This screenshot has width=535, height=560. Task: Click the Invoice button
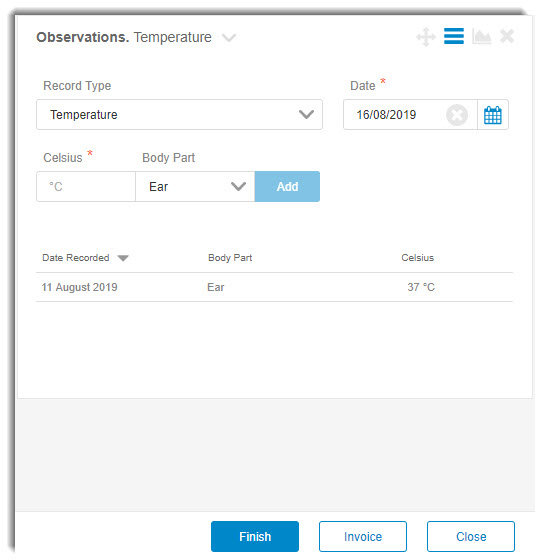coord(363,536)
